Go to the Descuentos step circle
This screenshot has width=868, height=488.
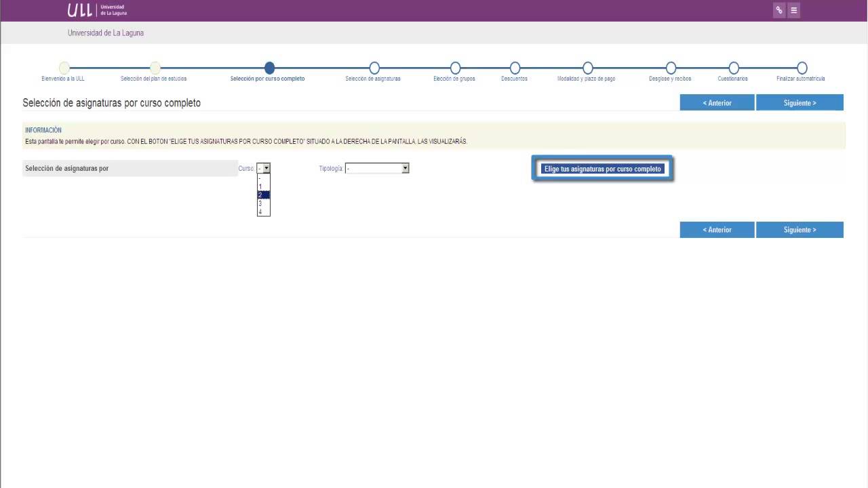pyautogui.click(x=515, y=67)
